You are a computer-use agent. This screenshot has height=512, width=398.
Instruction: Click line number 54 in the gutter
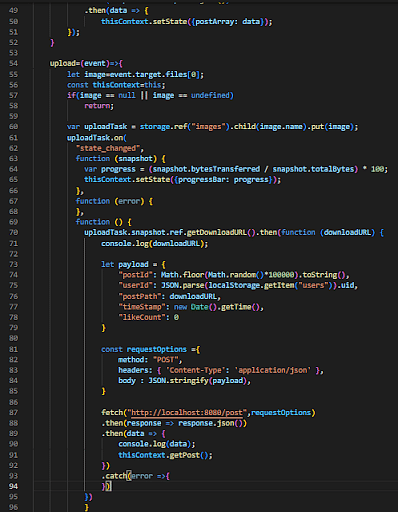tap(13, 63)
